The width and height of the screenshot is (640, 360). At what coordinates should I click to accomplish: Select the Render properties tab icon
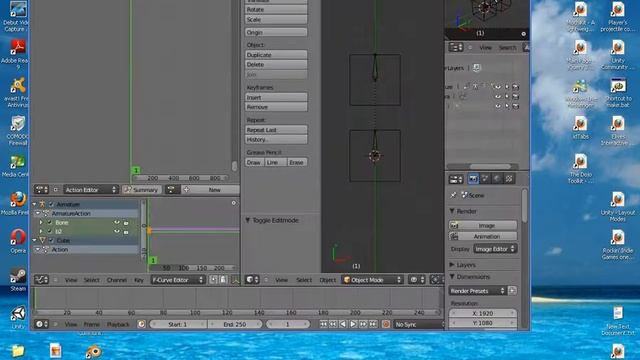point(473,179)
